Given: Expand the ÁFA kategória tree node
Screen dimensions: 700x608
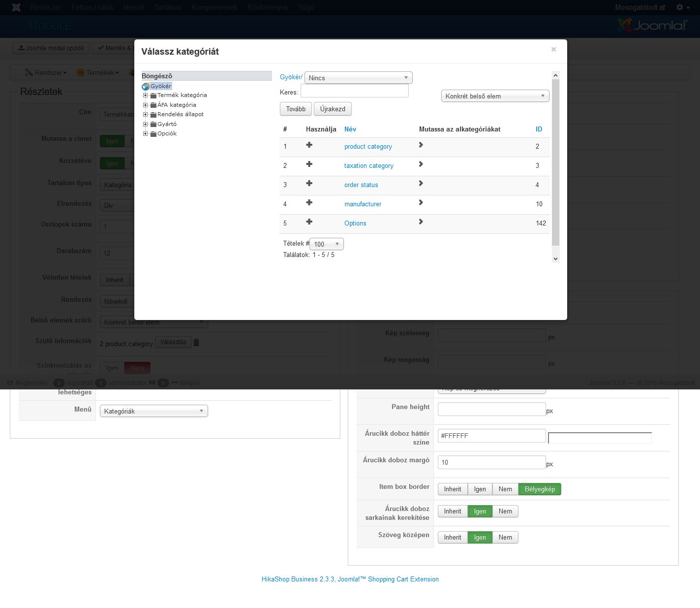Looking at the screenshot, I should coord(146,105).
